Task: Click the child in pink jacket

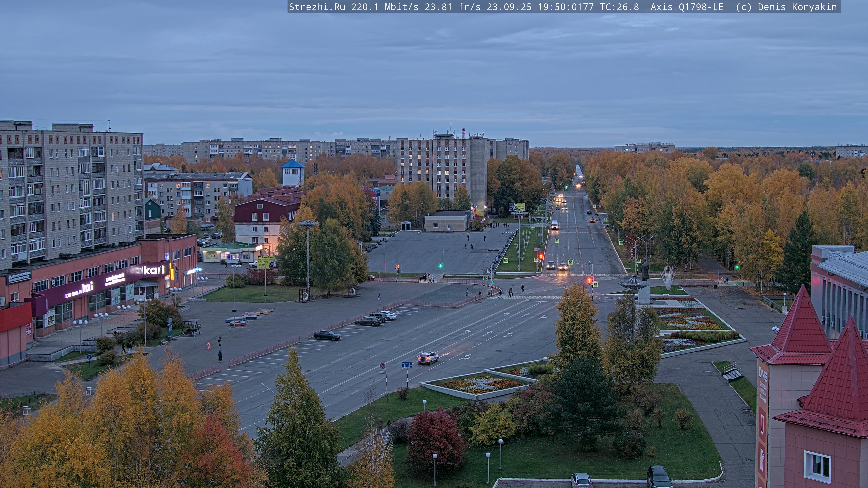Action: click(x=209, y=345)
